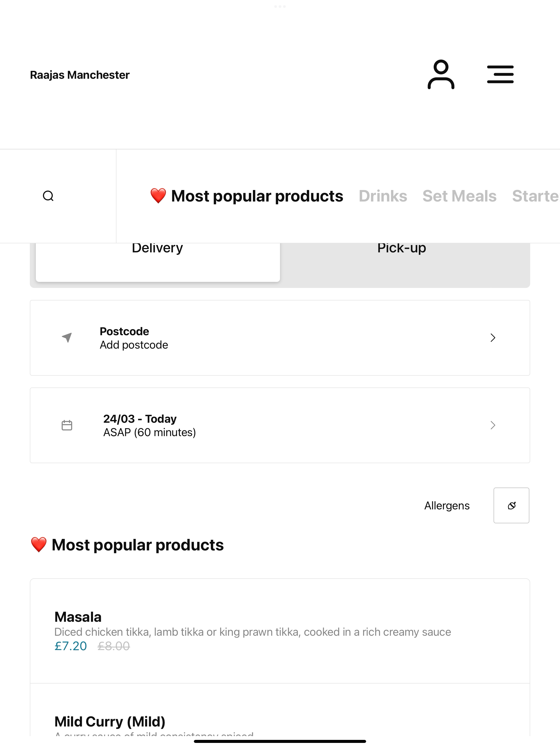
Task: Click the heart next to section heading
Action: tap(39, 545)
